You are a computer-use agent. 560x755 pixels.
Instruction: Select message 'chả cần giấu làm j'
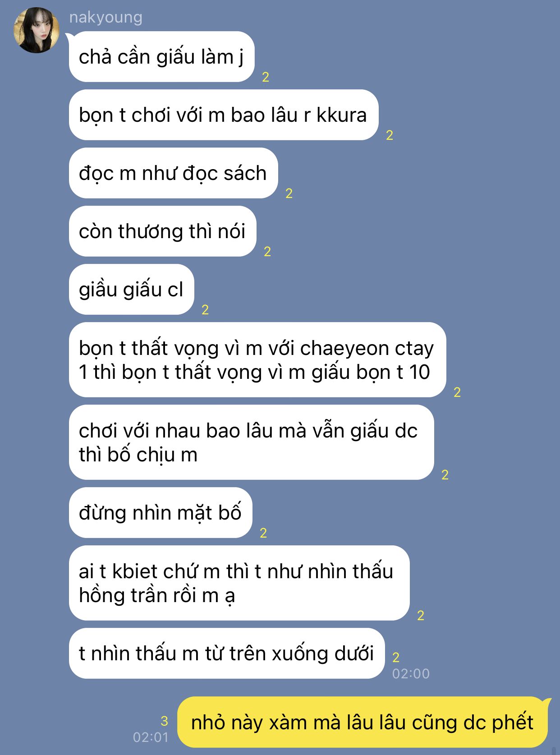pos(161,57)
